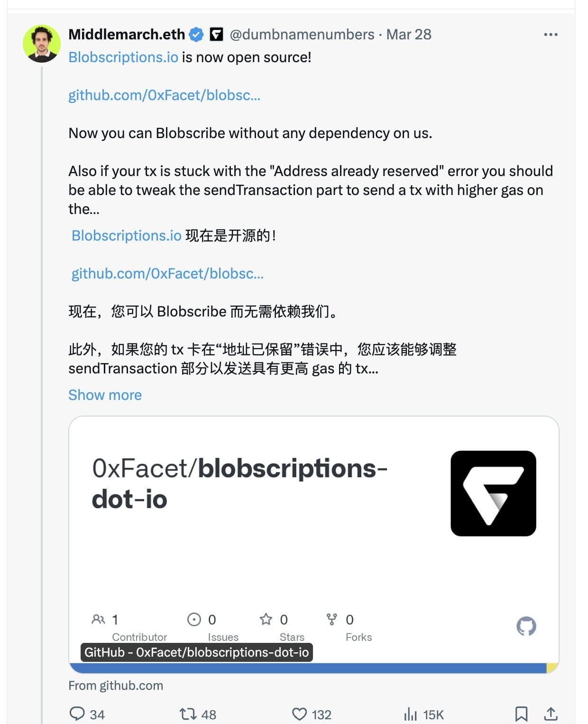Click the blue verified badge

196,35
